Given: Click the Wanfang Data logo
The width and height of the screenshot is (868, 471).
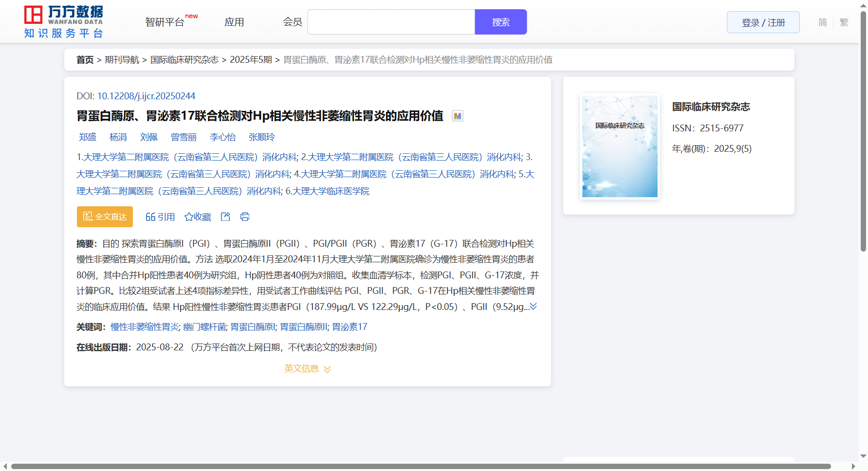Looking at the screenshot, I should (63, 22).
